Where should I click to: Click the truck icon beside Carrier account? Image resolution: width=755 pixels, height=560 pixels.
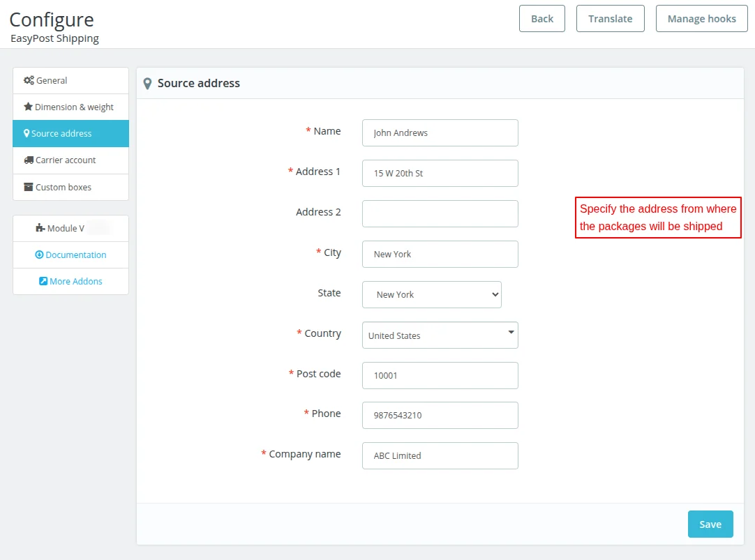[29, 160]
